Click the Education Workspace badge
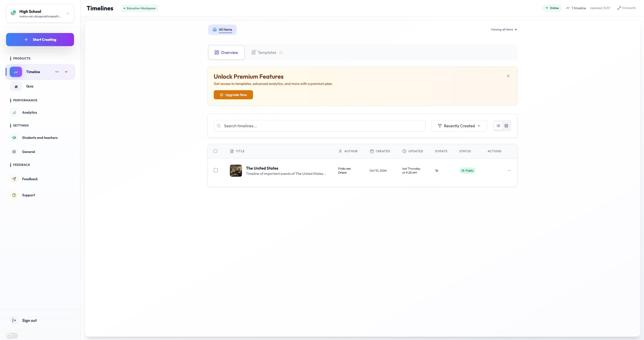 (139, 8)
